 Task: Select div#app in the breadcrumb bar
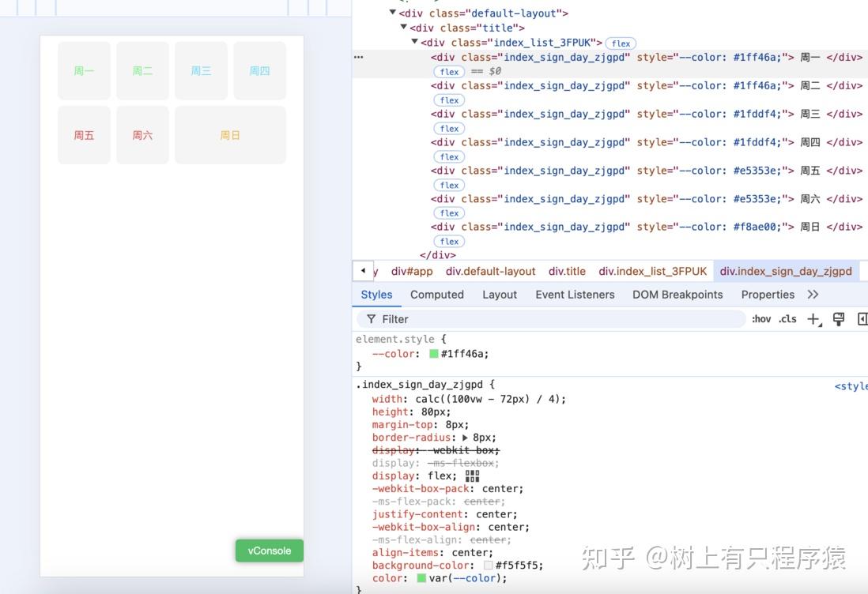click(x=412, y=271)
